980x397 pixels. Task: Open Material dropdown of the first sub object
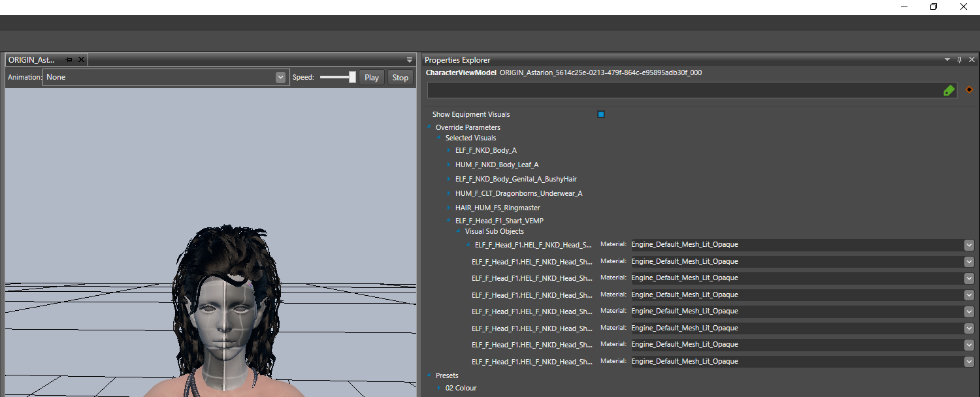(969, 245)
